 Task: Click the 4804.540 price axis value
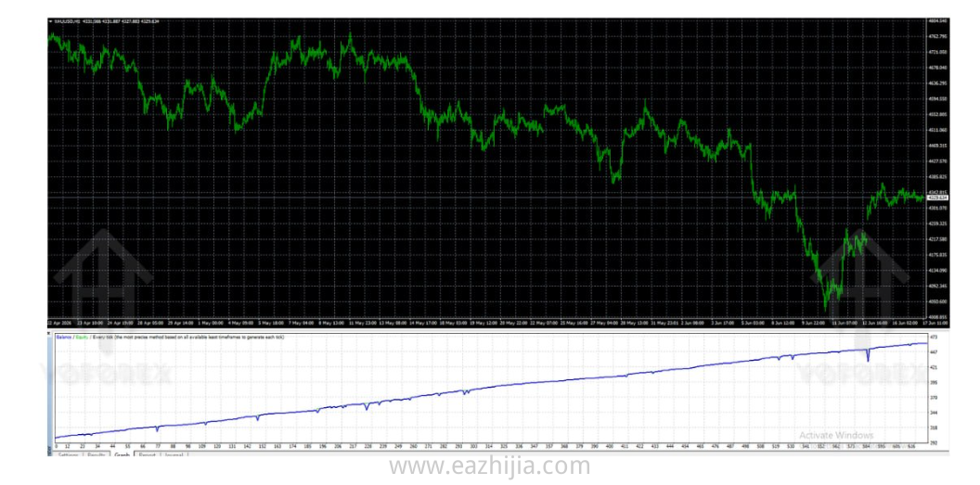938,20
